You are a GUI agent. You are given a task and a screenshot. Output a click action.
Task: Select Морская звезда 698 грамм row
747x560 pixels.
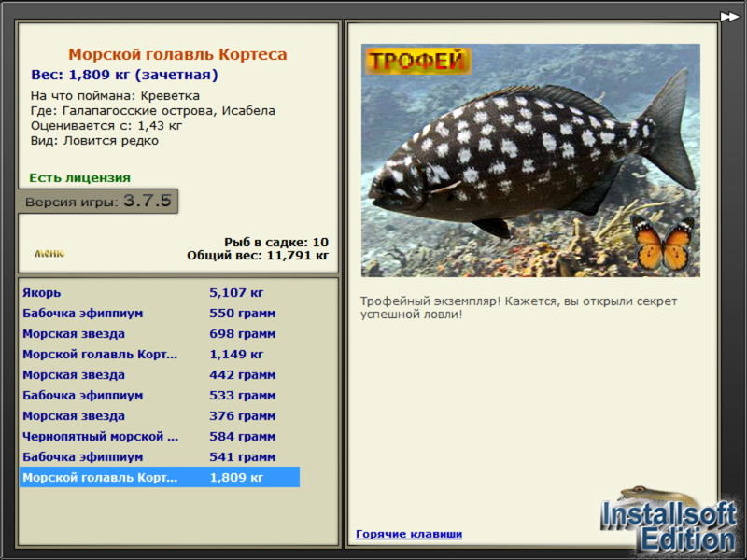tap(160, 333)
